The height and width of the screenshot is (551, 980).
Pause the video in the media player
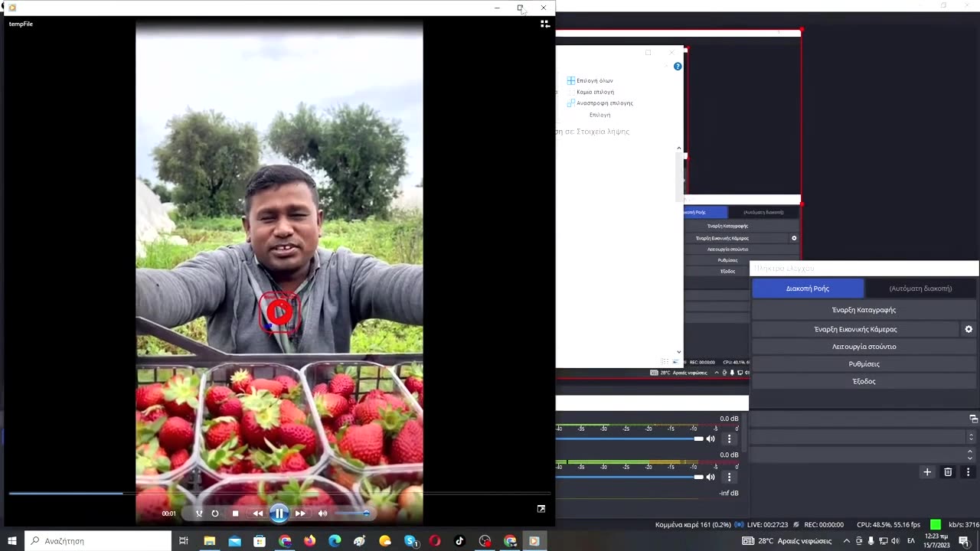click(279, 514)
